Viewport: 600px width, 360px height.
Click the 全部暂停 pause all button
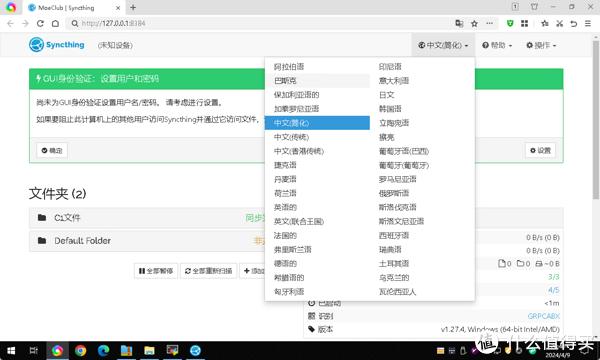(x=156, y=271)
